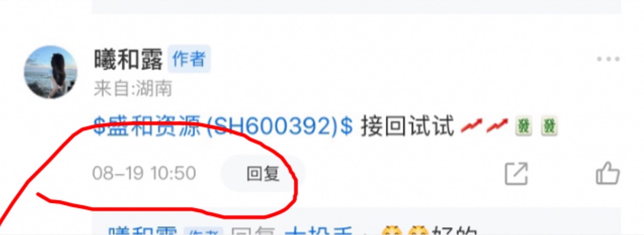
Task: Open the $盛和资源(SH600392)$ stock link
Action: pyautogui.click(x=223, y=126)
